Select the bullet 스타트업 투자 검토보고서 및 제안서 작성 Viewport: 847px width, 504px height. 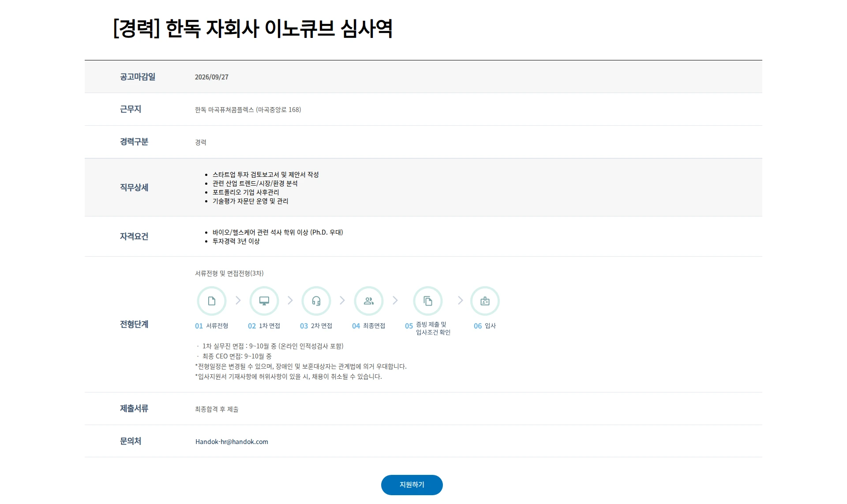(x=266, y=175)
